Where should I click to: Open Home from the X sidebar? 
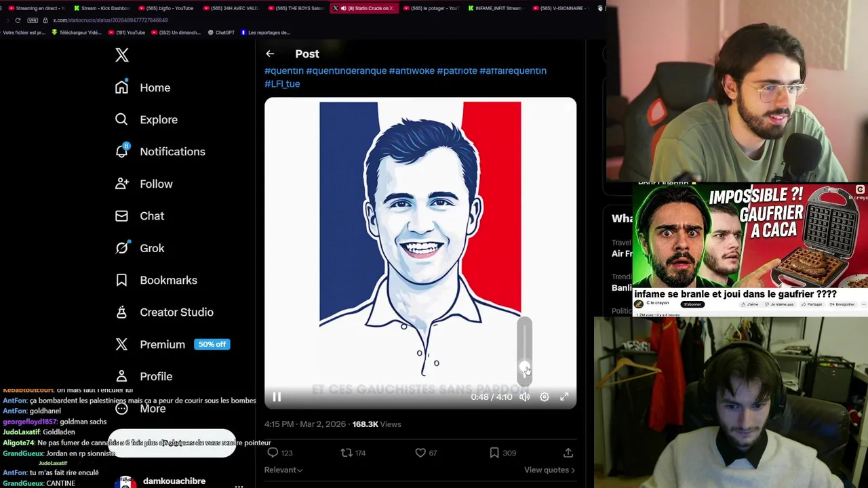pos(143,87)
